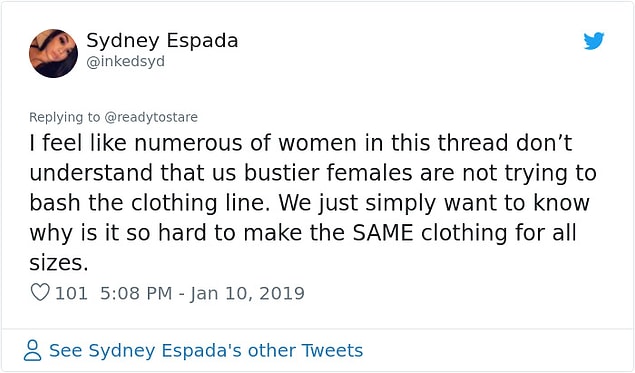Click the capitalized word SAME in tweet
Viewport: 635px width, 373px height.
(x=383, y=233)
